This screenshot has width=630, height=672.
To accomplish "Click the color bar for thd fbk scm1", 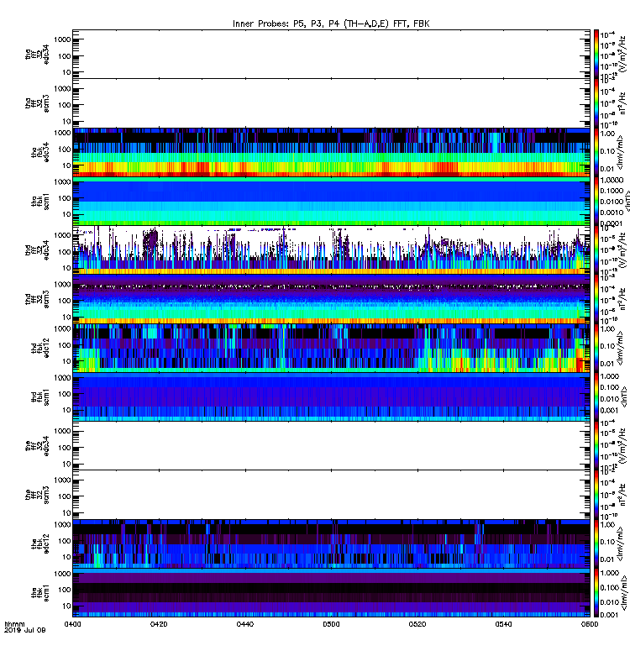I will click(596, 396).
